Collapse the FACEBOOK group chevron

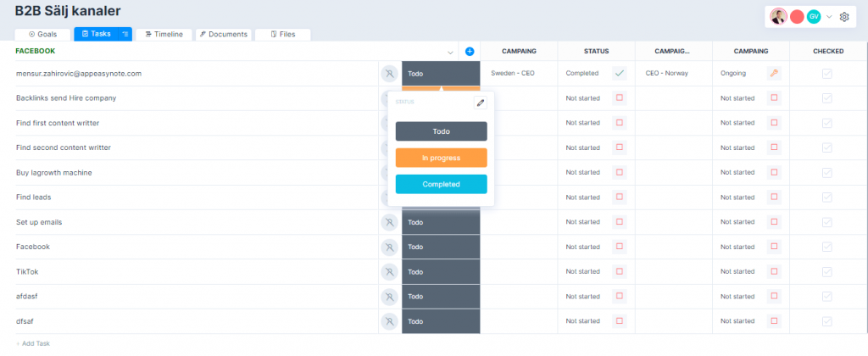(x=451, y=52)
